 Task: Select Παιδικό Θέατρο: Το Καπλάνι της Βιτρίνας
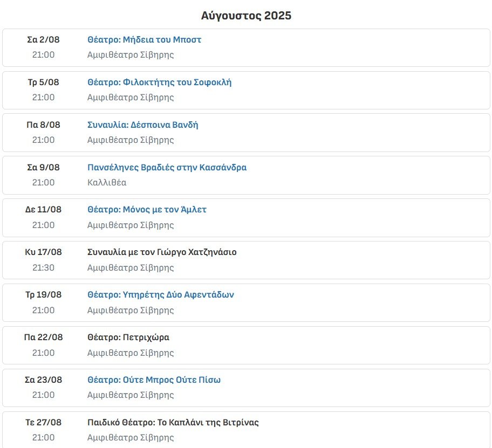tap(173, 423)
